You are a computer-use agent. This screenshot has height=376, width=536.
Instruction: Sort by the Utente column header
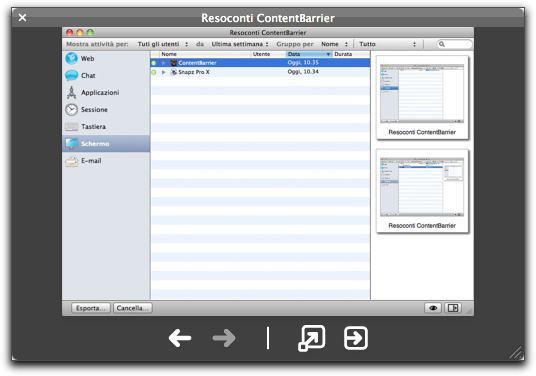268,54
